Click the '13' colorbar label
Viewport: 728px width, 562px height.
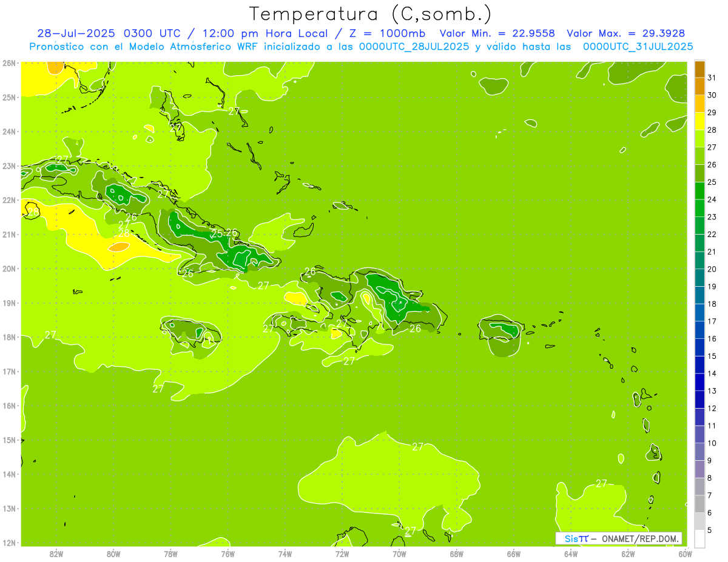(x=712, y=391)
